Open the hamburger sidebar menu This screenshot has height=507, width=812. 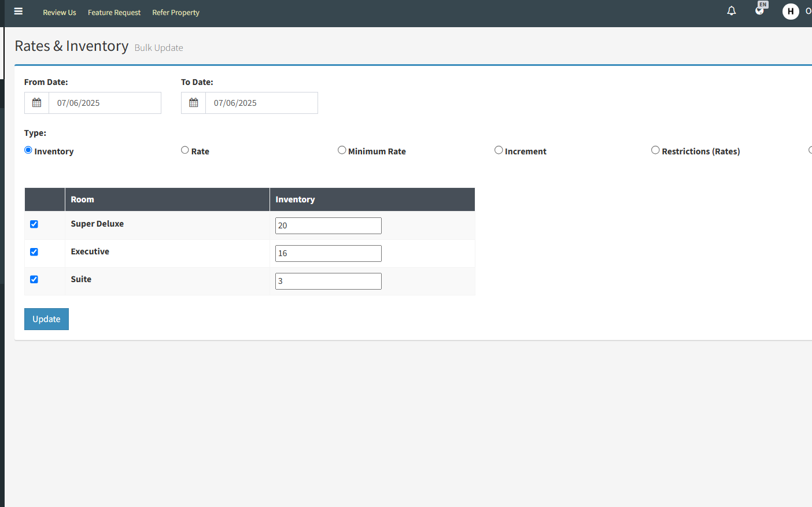tap(19, 11)
